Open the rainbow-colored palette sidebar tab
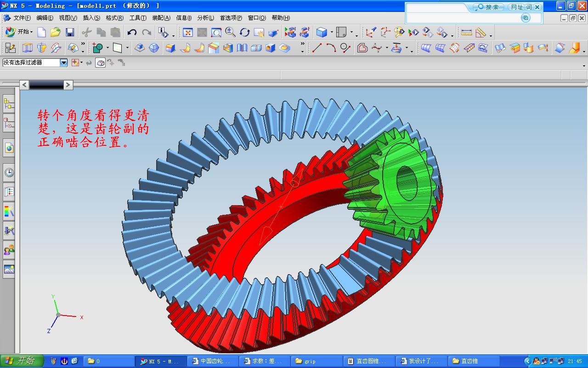 click(9, 211)
